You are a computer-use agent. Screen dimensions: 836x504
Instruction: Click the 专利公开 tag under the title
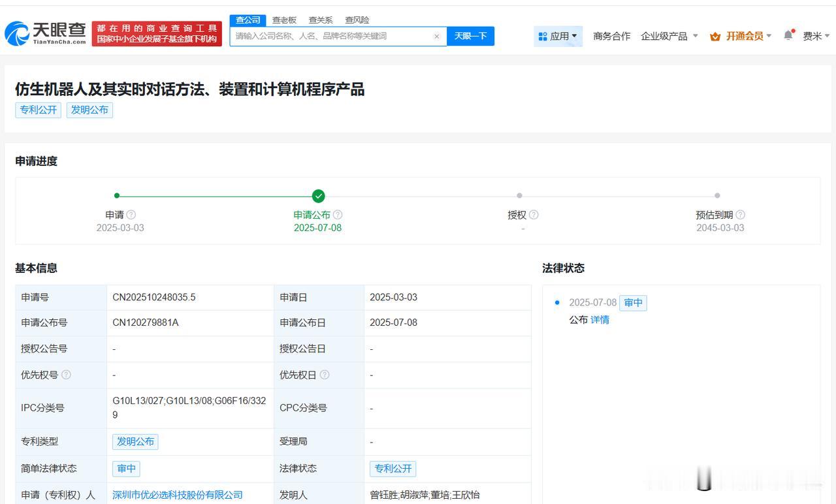(x=38, y=110)
